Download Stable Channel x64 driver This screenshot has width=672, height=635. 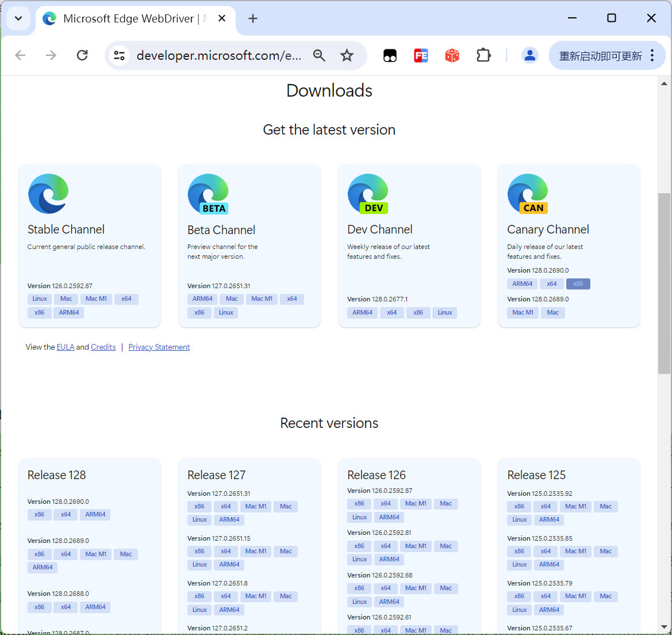(126, 299)
